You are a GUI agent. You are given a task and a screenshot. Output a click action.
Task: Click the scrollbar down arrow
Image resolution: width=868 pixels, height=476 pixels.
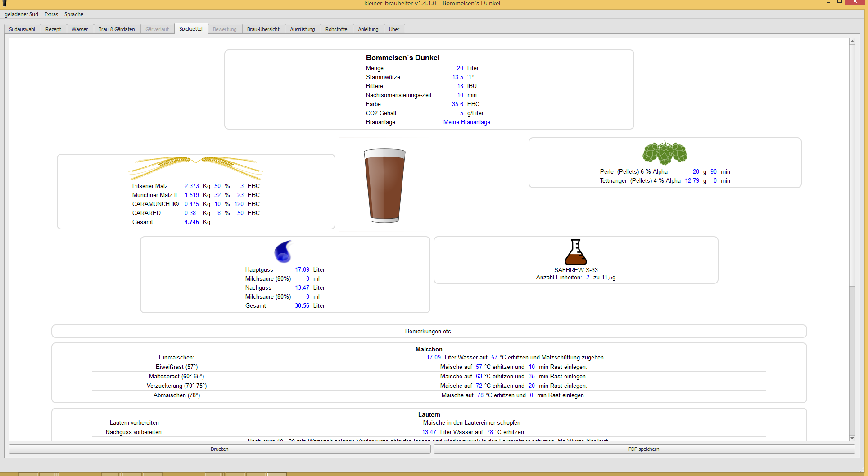[852, 438]
